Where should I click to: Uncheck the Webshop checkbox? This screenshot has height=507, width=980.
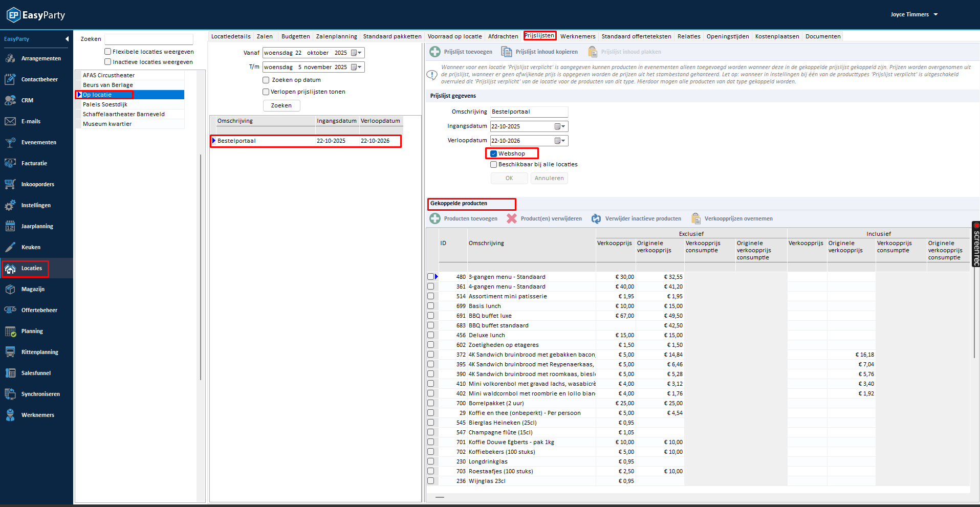coord(494,153)
